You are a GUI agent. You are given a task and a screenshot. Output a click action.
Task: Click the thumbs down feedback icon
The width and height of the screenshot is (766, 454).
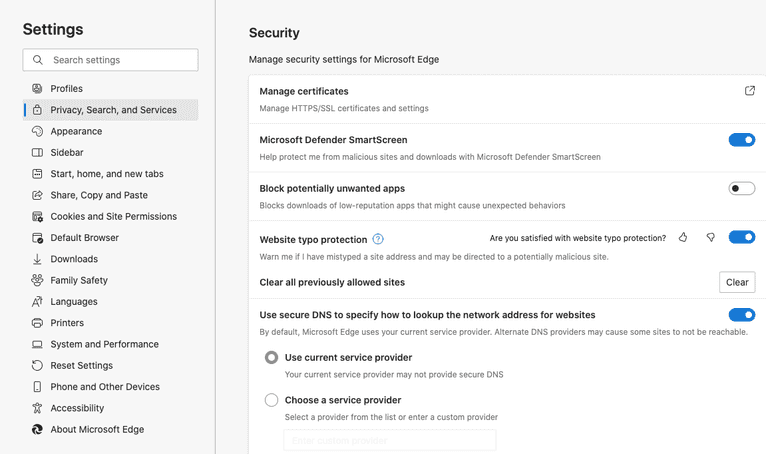tap(711, 238)
